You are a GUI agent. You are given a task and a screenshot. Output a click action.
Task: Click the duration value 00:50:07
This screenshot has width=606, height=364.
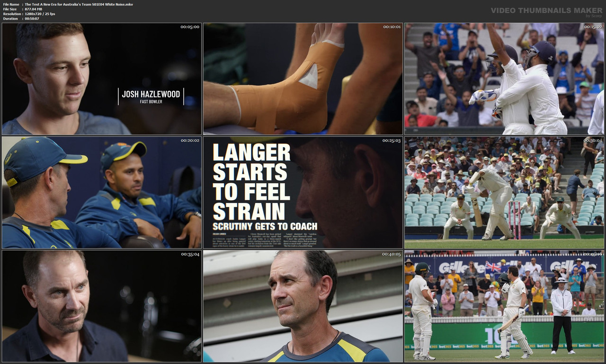(x=32, y=18)
